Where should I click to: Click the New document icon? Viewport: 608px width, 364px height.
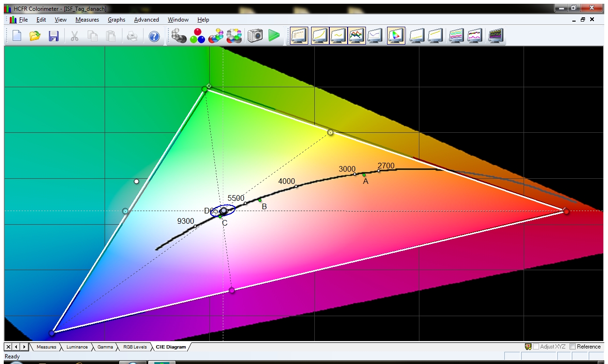click(17, 36)
